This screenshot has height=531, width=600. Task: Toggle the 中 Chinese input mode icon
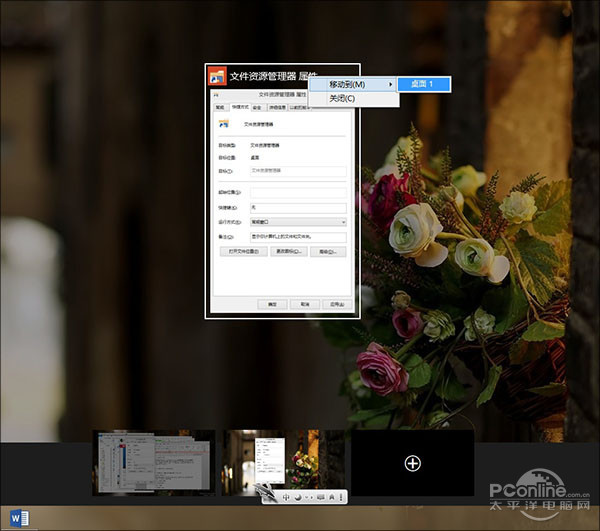coord(287,497)
